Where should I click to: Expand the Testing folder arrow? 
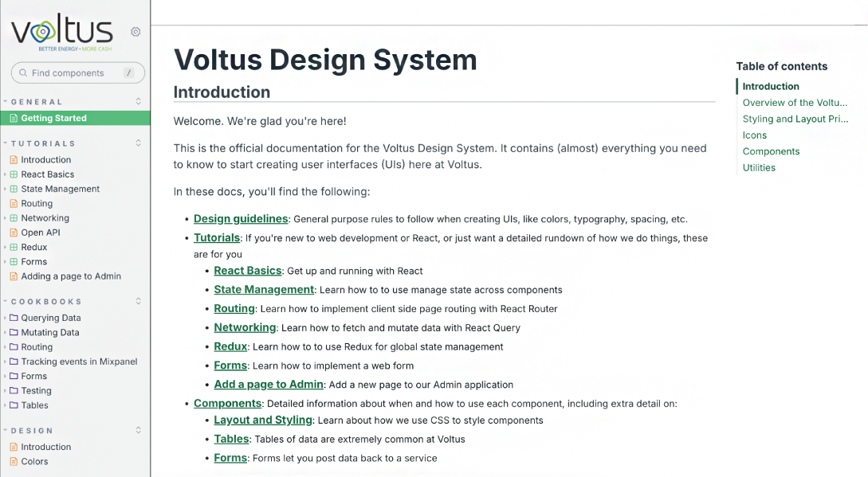(x=5, y=390)
